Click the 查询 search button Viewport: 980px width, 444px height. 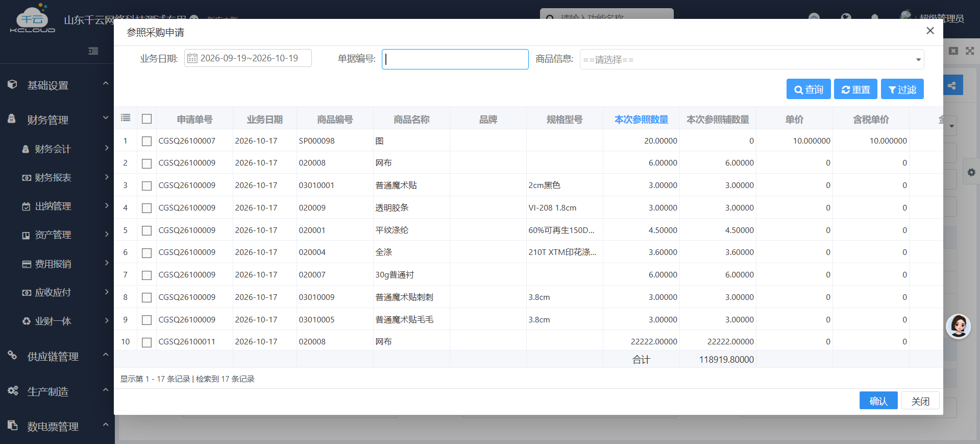[x=808, y=89]
